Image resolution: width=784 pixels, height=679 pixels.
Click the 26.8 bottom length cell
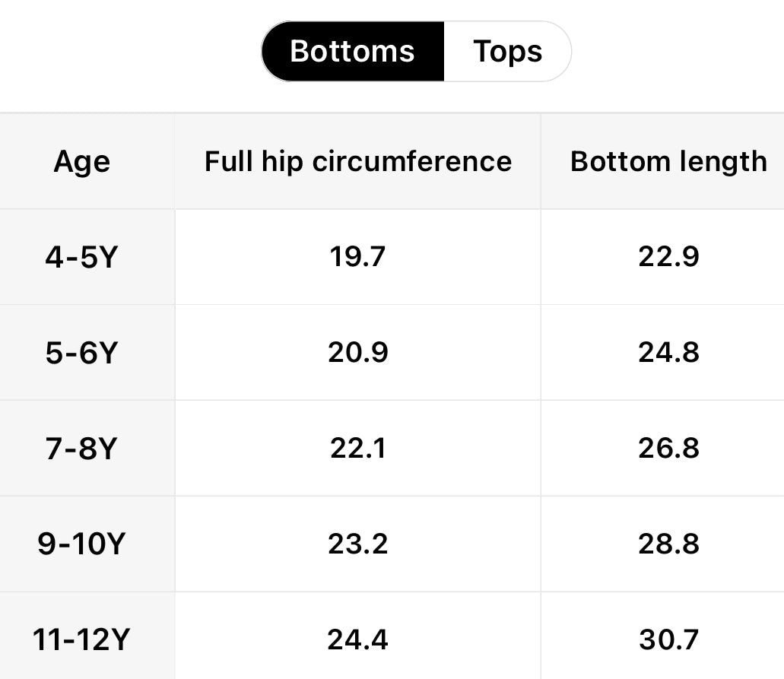[x=668, y=449]
